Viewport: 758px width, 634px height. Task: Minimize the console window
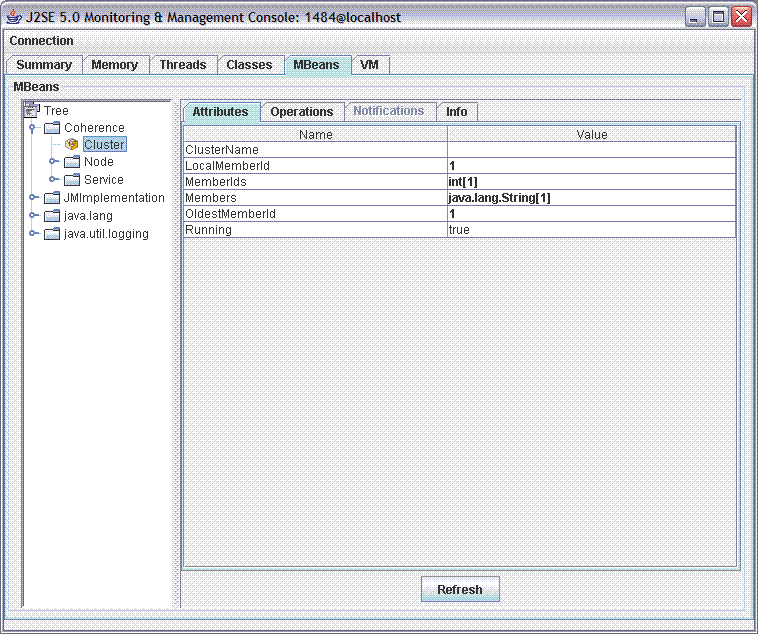point(695,17)
